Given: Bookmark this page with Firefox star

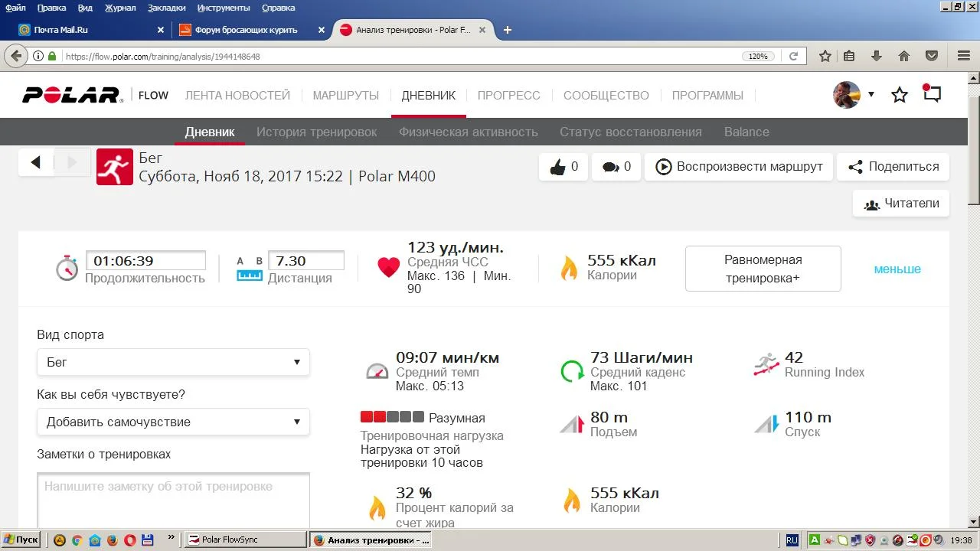Looking at the screenshot, I should click(x=825, y=56).
